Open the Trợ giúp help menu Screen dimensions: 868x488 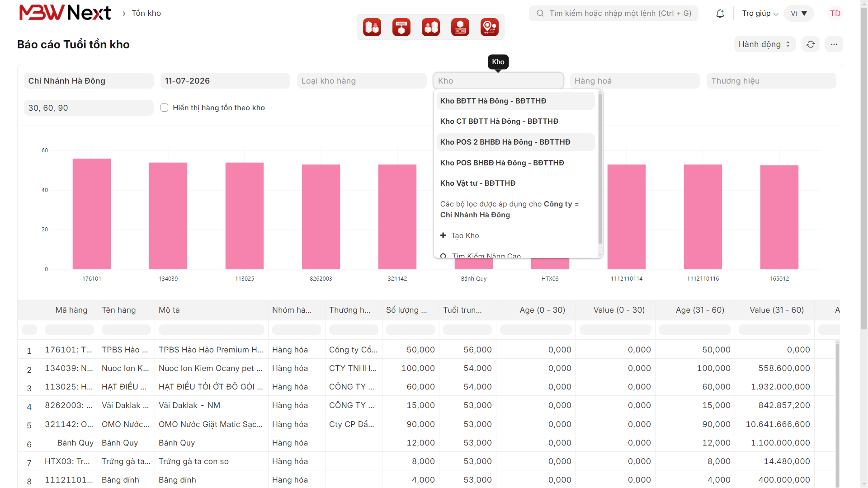pos(760,14)
